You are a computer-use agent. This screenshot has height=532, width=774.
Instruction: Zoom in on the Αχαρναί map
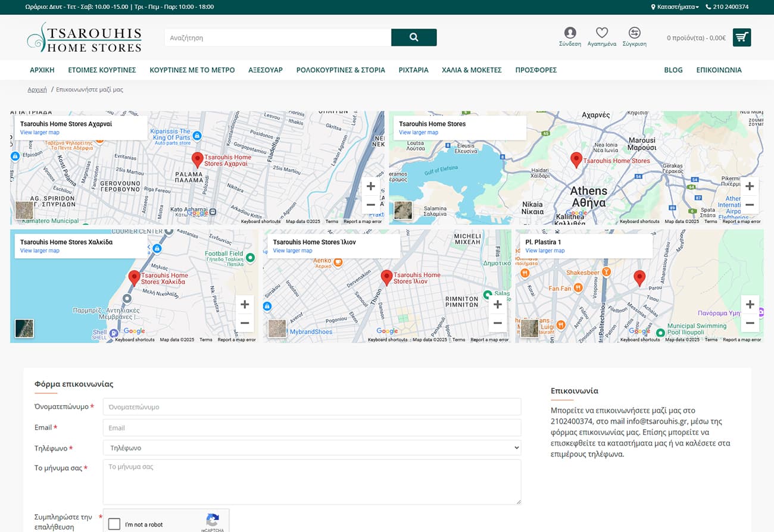click(x=371, y=186)
